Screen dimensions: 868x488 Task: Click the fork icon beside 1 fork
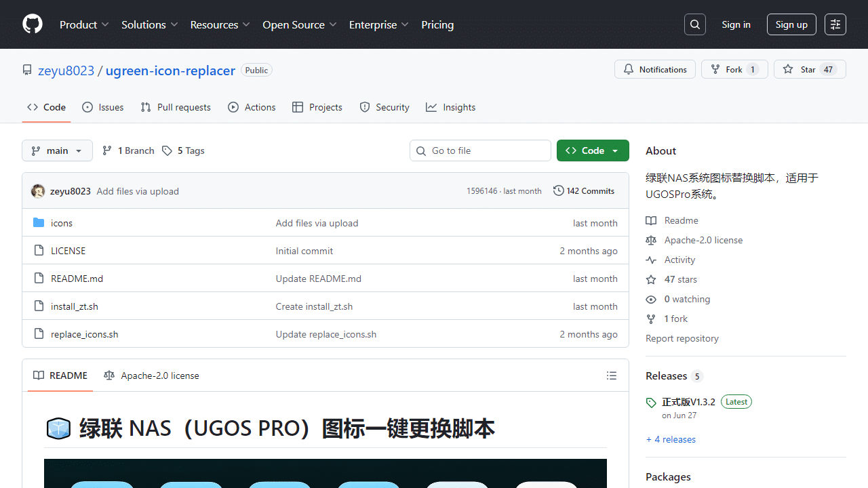tap(651, 319)
